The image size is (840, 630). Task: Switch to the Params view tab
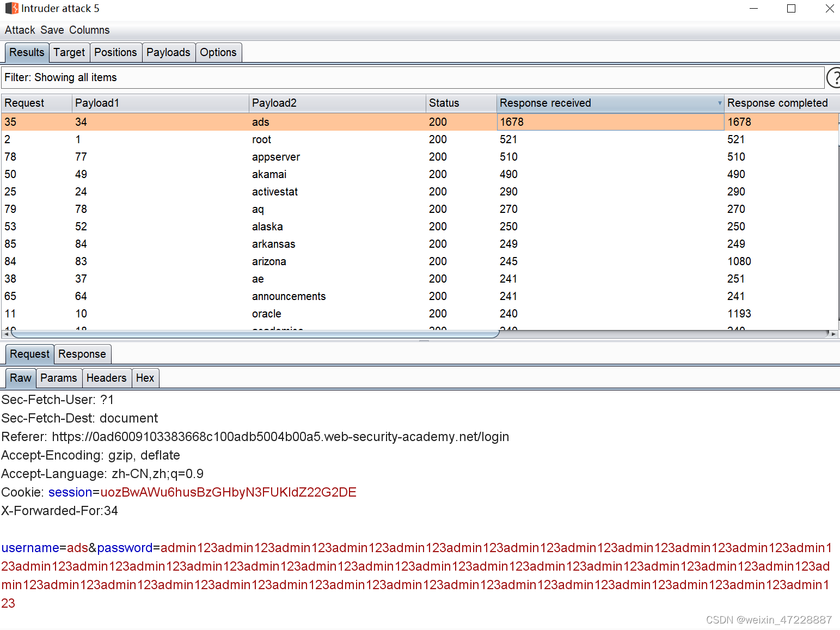point(59,378)
